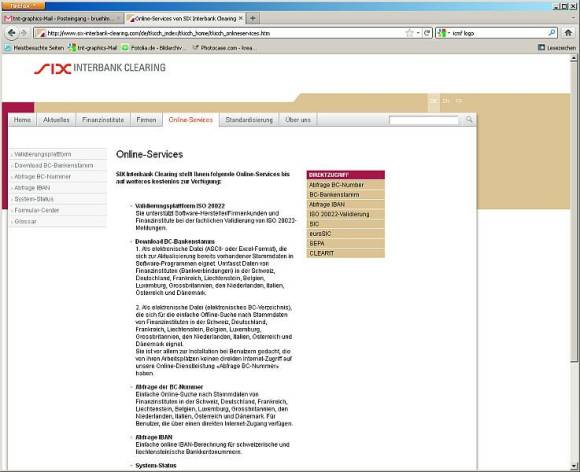Open the Online-Services navigation tab
The width and height of the screenshot is (580, 472).
191,120
